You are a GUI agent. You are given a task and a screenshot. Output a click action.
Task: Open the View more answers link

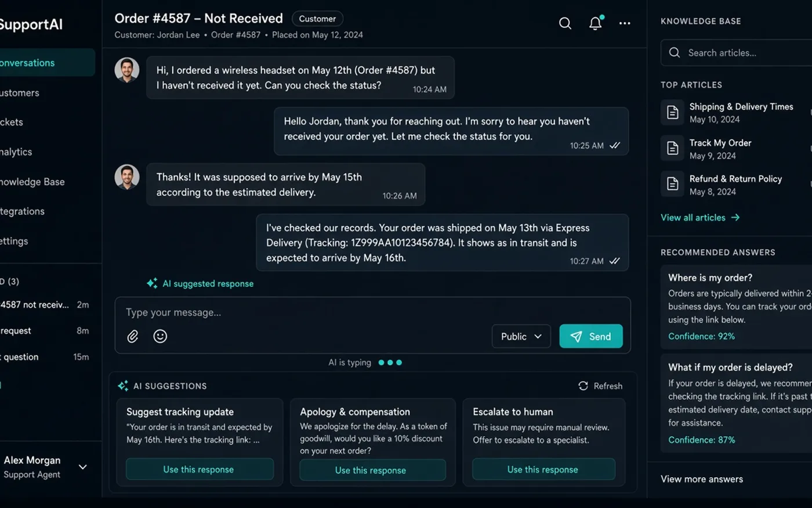(x=702, y=479)
